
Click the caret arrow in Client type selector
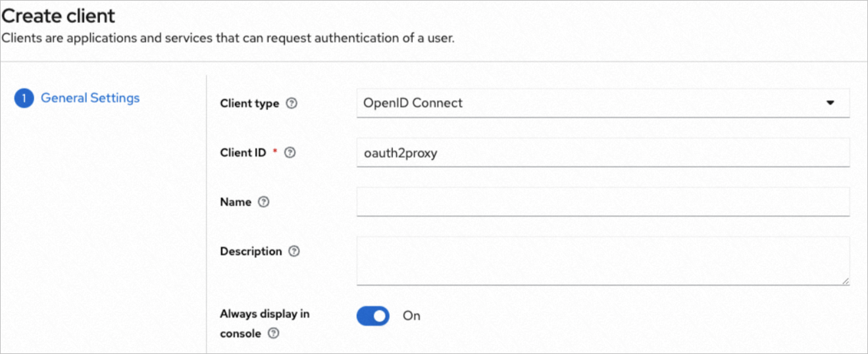[x=830, y=103]
